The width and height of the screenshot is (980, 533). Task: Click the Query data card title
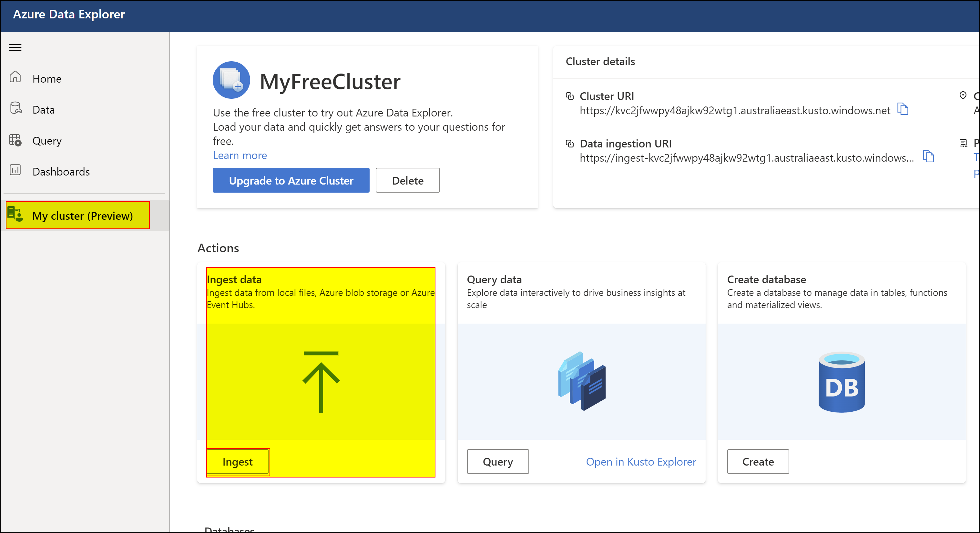pos(494,280)
